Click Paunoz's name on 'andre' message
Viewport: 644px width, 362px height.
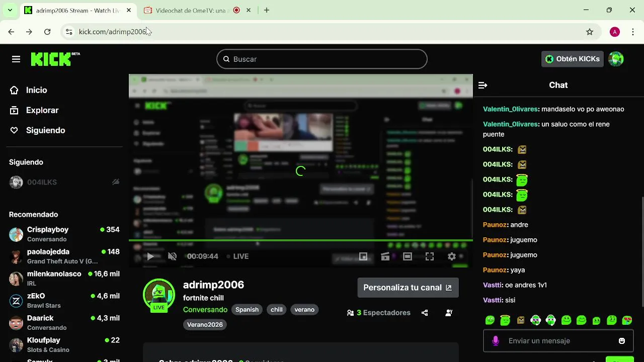point(495,225)
